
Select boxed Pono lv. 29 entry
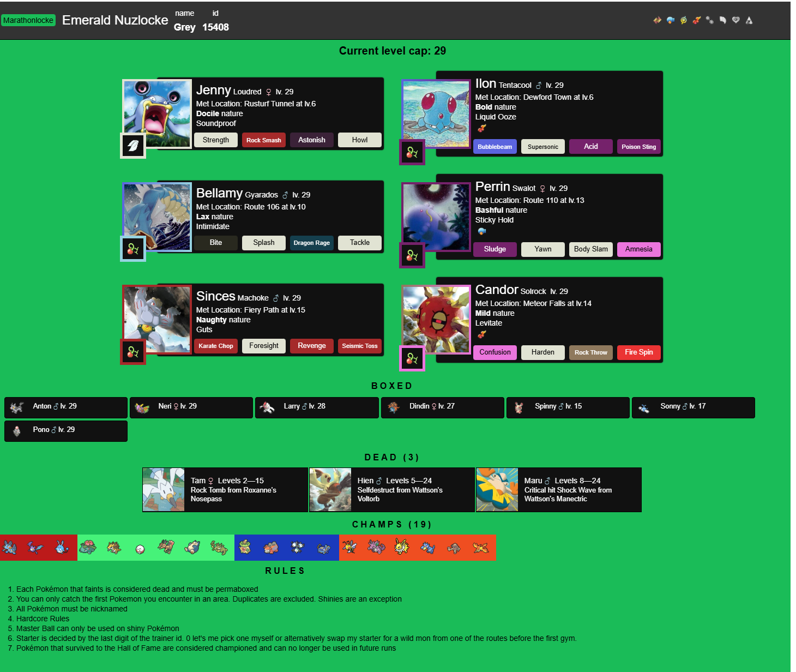66,431
